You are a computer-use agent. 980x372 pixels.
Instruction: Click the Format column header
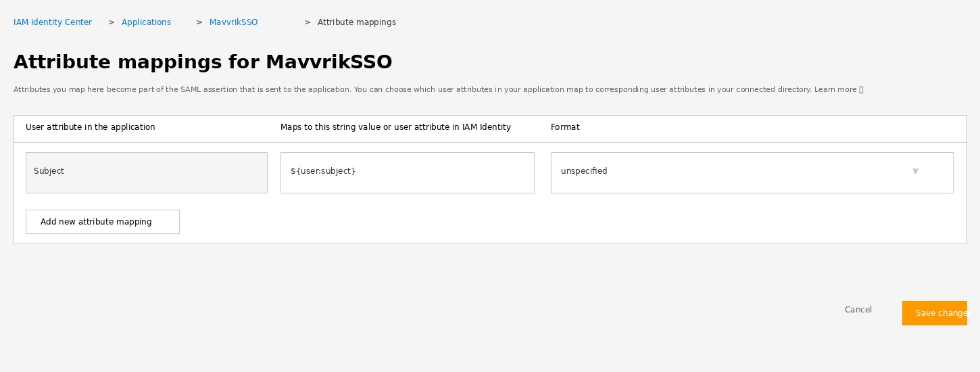tap(565, 127)
